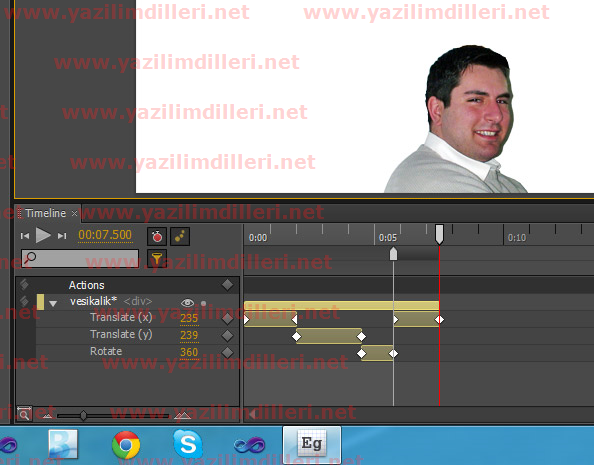Viewport: 594px width, 465px height.
Task: Select Translate (x) keyframe under the playhead
Action: coord(439,320)
